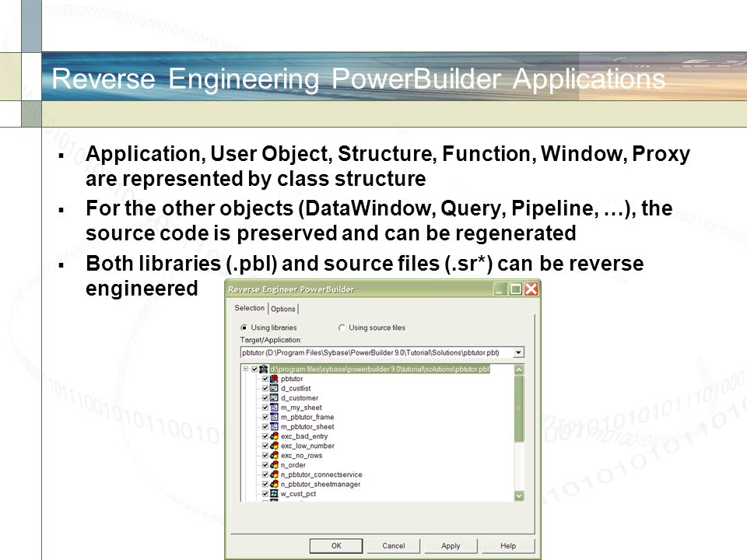This screenshot has width=747, height=560.
Task: Maximize the Reverse Engineer PowerBuilder dialog
Action: point(515,289)
